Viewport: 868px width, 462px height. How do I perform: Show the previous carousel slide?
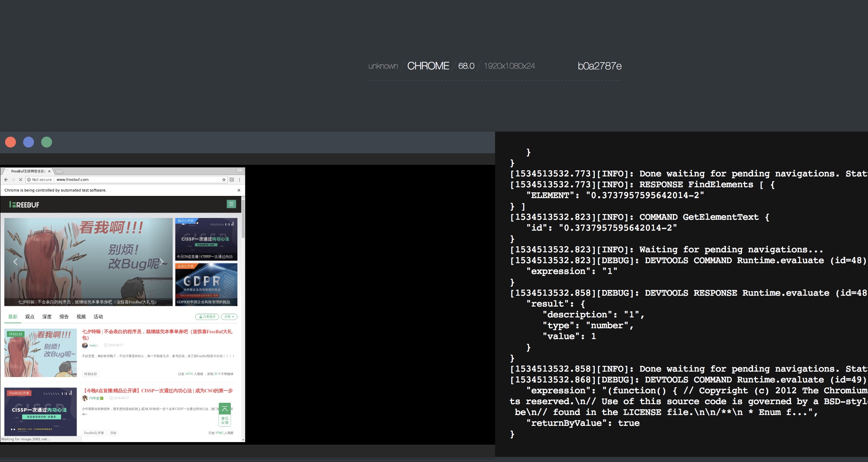click(x=15, y=262)
